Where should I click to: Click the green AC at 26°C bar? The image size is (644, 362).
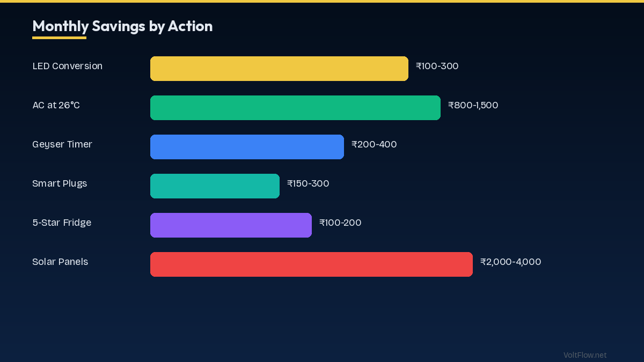coord(295,108)
